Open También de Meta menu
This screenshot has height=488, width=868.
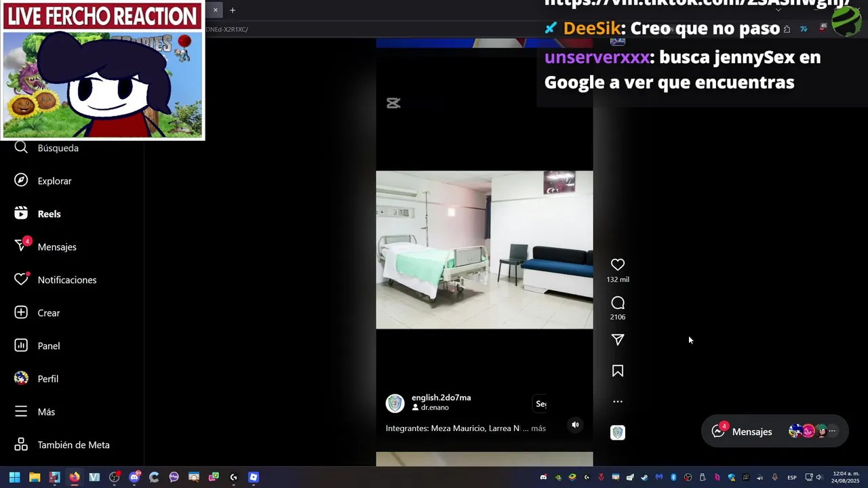tap(62, 445)
